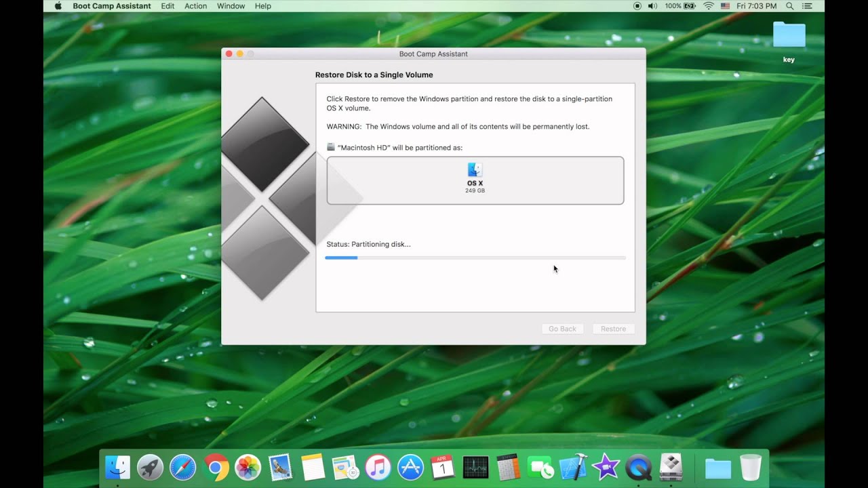The image size is (868, 488).
Task: Open App Store in the Dock
Action: coord(410,468)
